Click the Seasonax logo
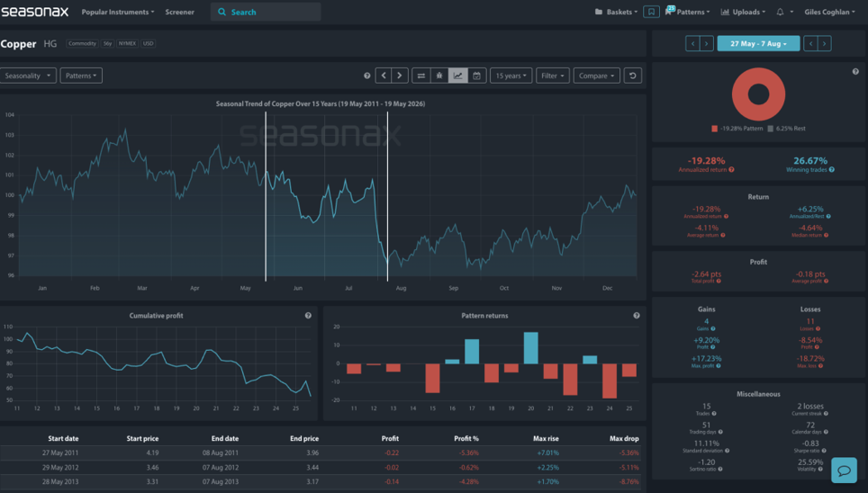868x493 pixels. [35, 12]
